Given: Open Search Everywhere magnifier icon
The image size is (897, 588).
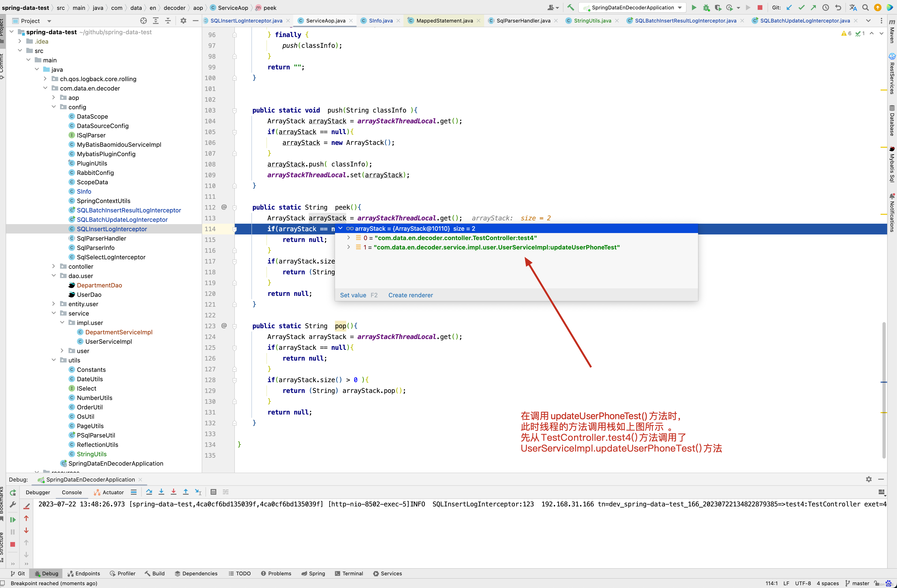Looking at the screenshot, I should [x=866, y=8].
